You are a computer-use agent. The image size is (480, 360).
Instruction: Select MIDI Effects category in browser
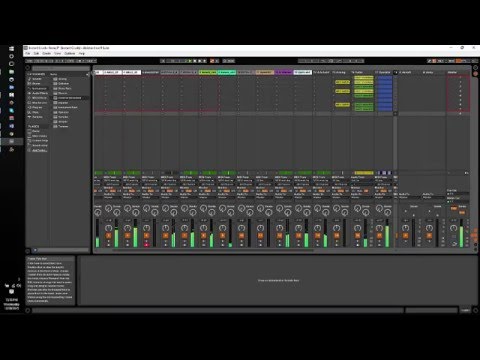(39, 98)
